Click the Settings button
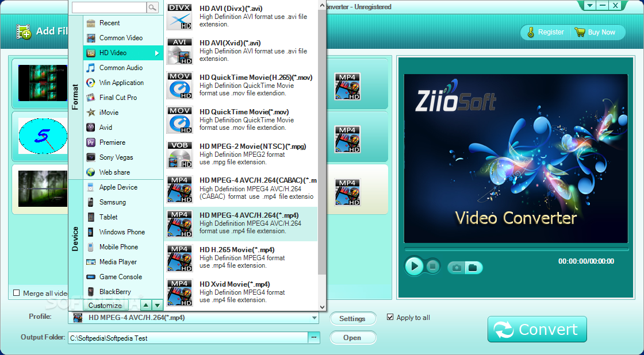The height and width of the screenshot is (355, 644). [352, 318]
